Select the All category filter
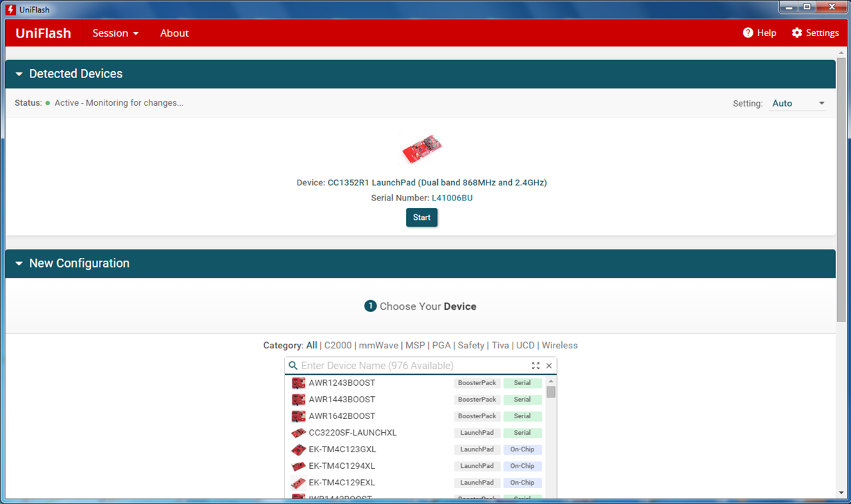Screen dimensions: 851x504 tap(311, 345)
